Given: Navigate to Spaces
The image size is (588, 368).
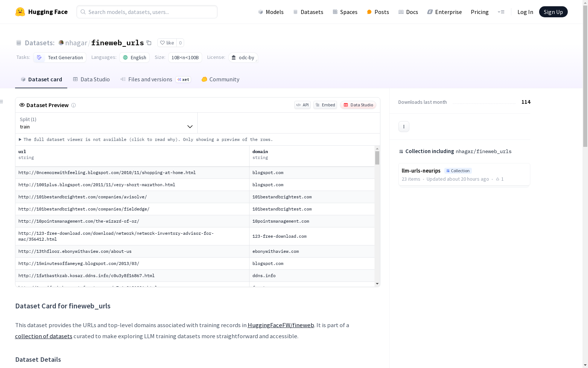Looking at the screenshot, I should (x=345, y=12).
